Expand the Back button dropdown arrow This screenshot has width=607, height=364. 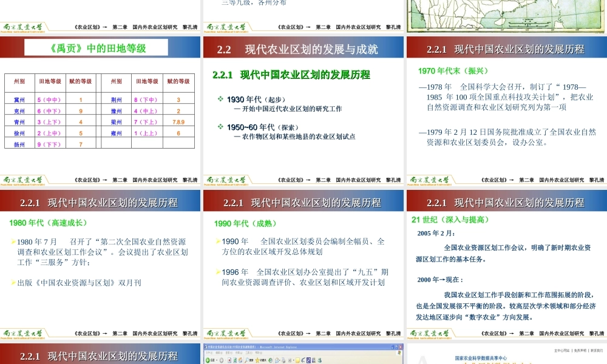(217, 360)
